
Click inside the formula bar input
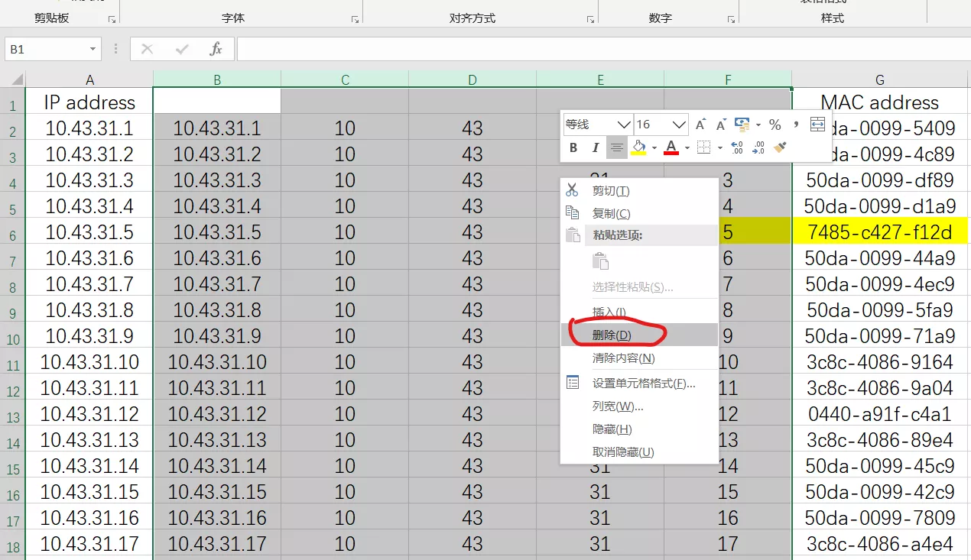(x=596, y=49)
